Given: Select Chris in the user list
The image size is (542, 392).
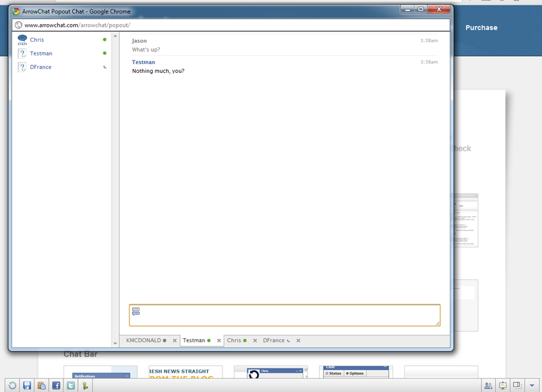Looking at the screenshot, I should (37, 40).
